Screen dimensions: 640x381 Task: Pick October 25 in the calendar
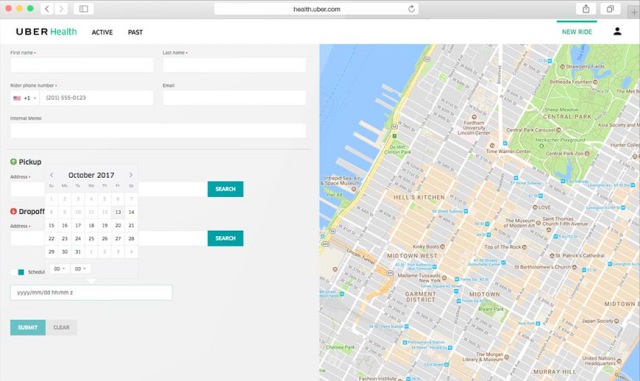(91, 238)
